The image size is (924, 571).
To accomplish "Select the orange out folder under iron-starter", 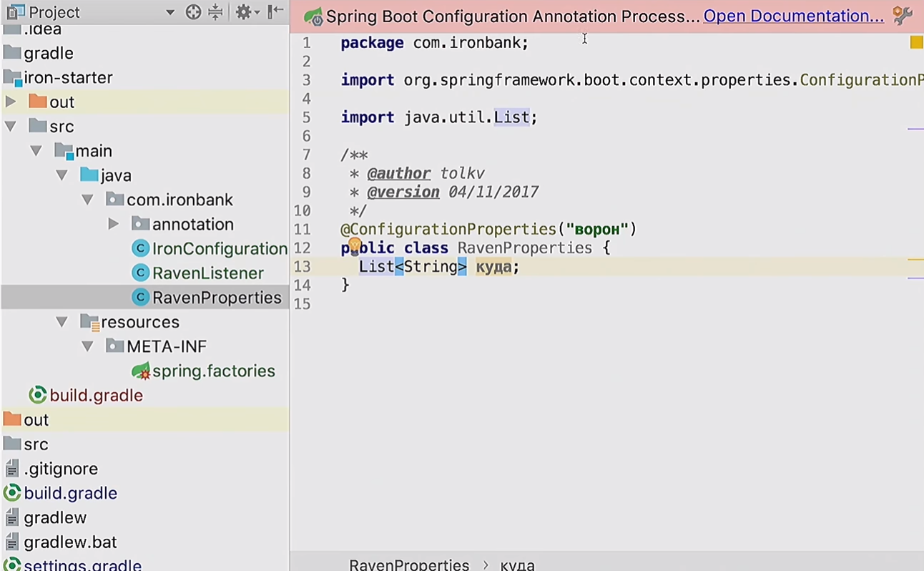I will [62, 102].
